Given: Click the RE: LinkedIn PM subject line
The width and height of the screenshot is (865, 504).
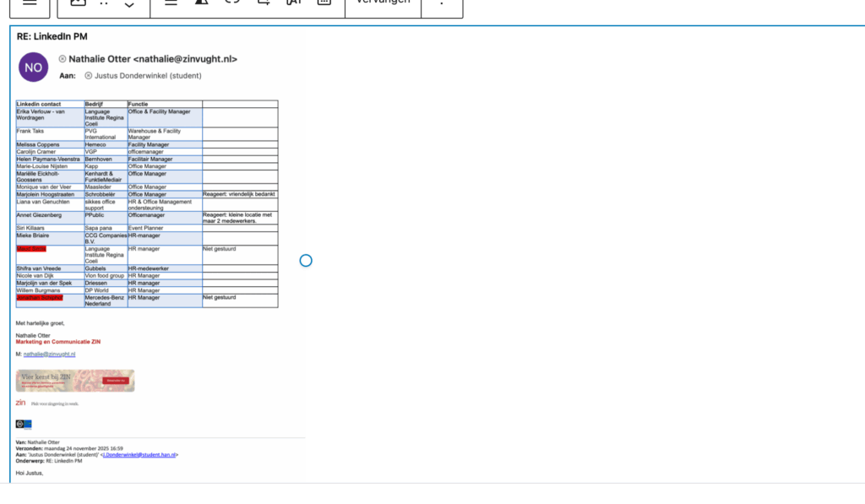Looking at the screenshot, I should point(52,37).
